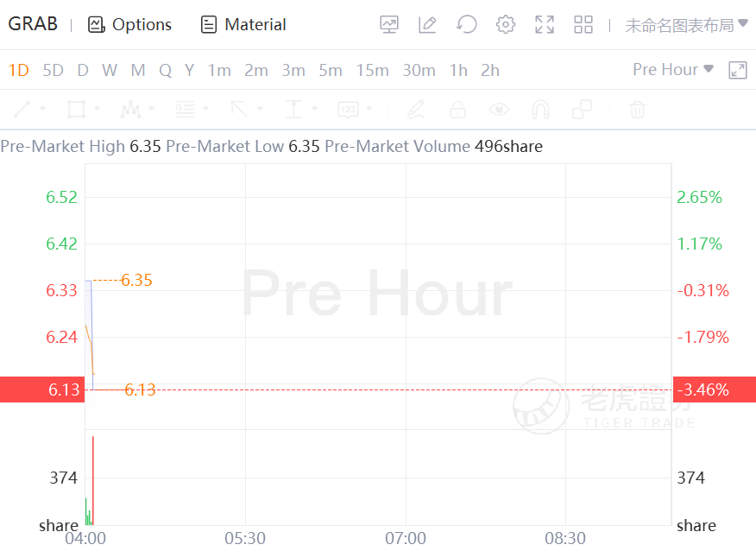Viewport: 756px width, 551px height.
Task: Open the Material button
Action: pos(243,24)
